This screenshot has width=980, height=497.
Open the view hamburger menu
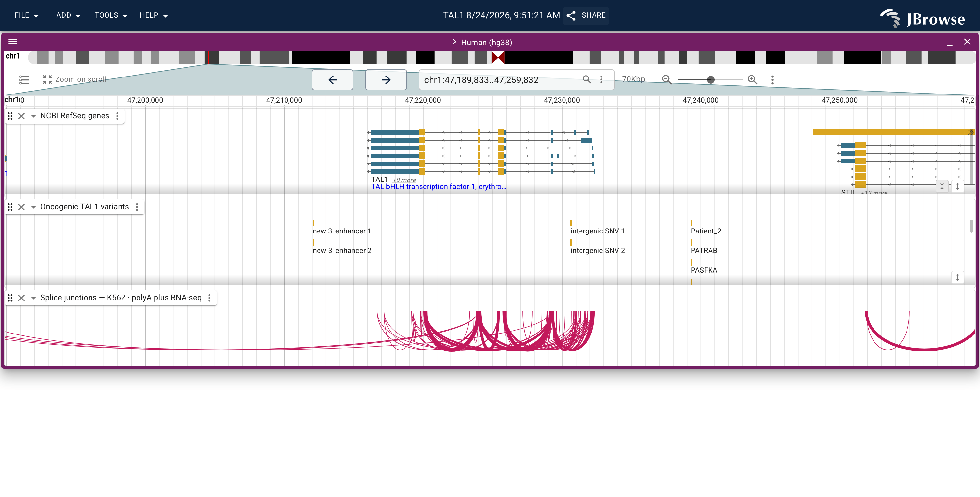13,42
